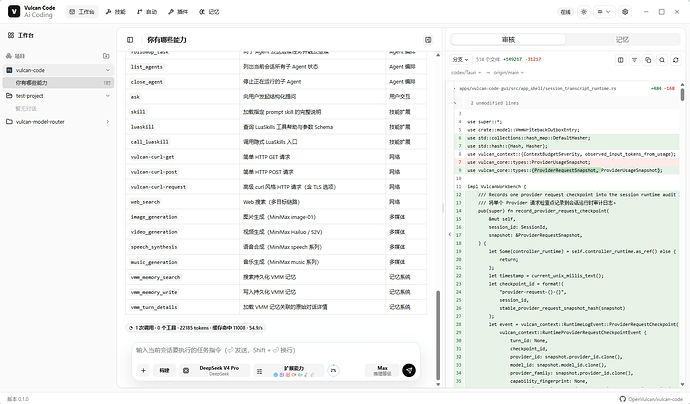The image size is (690, 404).
Task: Switch to the 审核 tab in right panel
Action: click(x=508, y=40)
